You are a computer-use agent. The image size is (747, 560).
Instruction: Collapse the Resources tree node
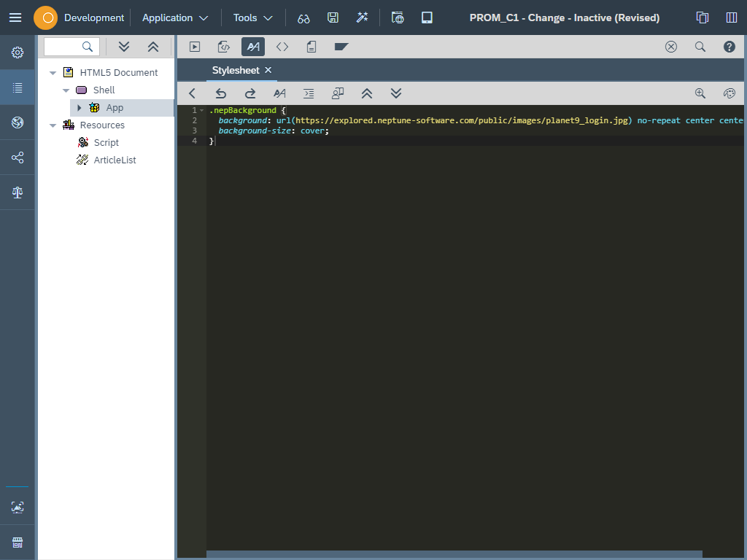53,125
